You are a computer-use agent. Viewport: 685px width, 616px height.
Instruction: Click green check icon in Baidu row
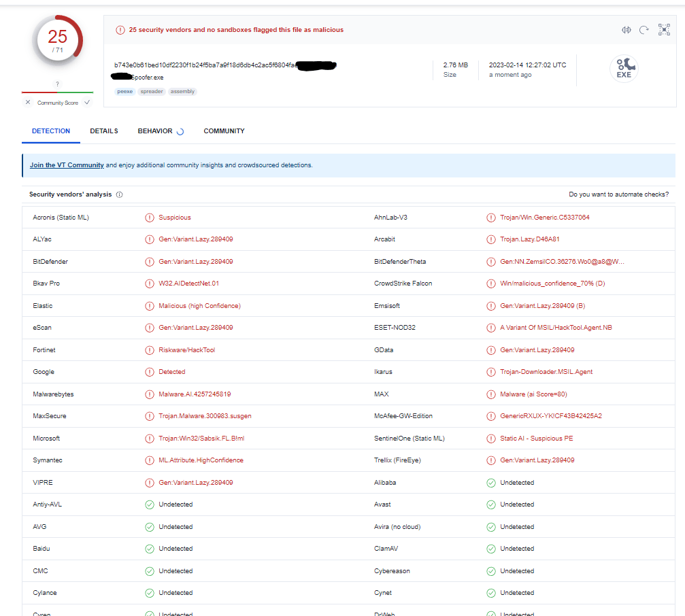(x=150, y=549)
